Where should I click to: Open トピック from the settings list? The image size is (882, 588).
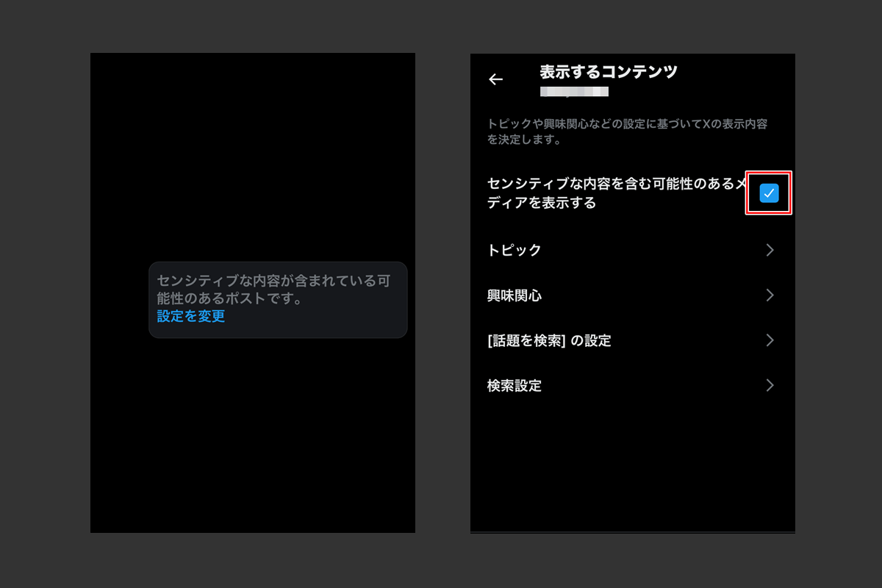pyautogui.click(x=514, y=250)
